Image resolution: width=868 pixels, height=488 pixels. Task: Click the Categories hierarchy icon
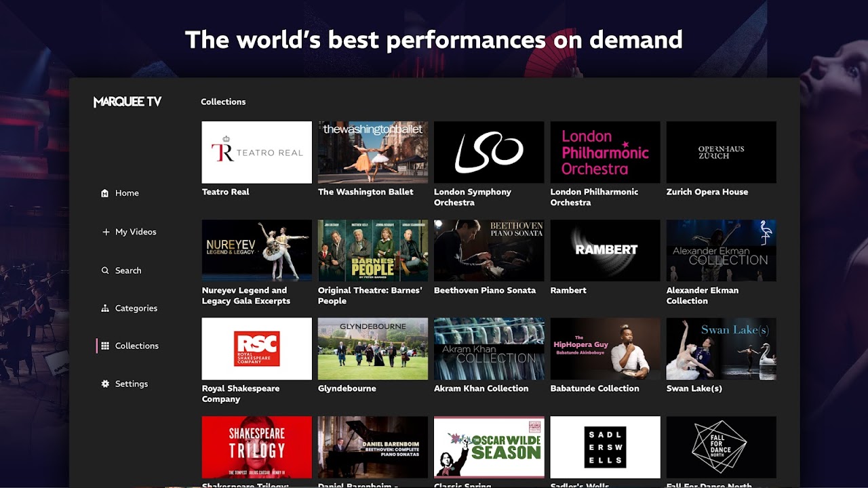(105, 308)
